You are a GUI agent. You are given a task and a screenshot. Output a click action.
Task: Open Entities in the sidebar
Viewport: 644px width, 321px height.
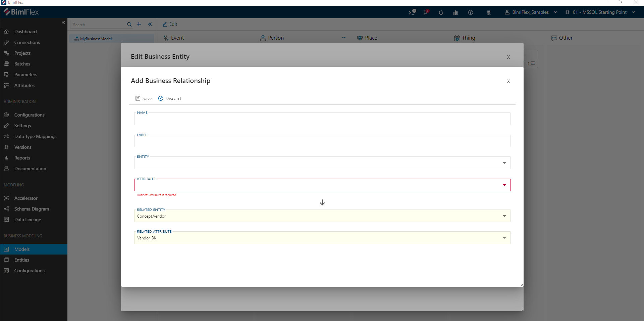[22, 260]
